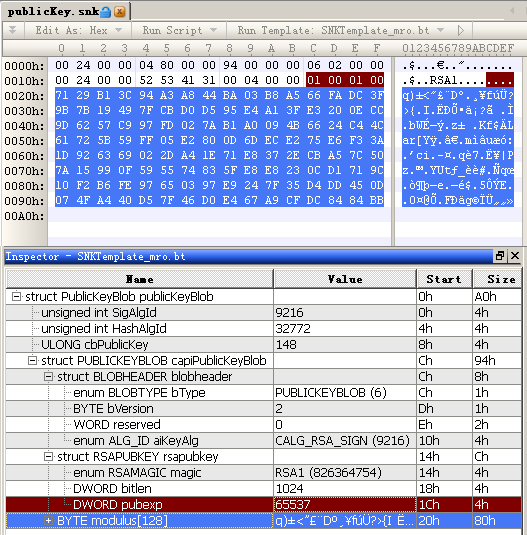This screenshot has width=527, height=535.
Task: Collapse struct PUBLICKEYBLOB capiPublicKeyBlob node
Action: point(32,360)
